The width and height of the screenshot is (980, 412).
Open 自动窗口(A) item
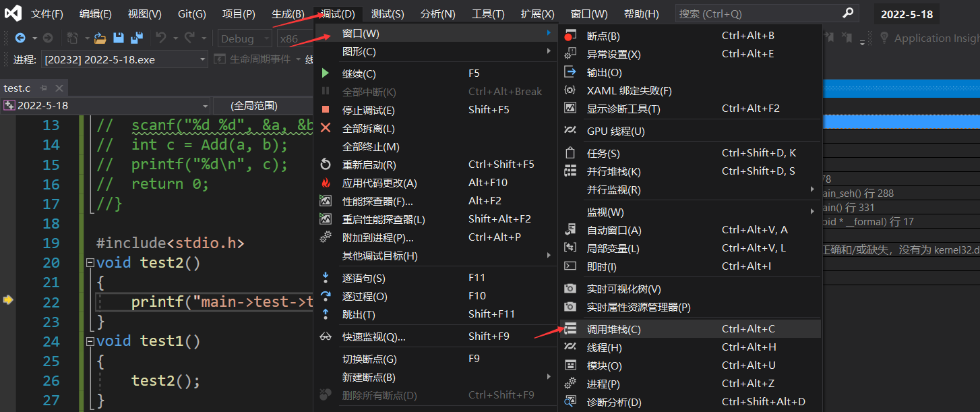click(691, 230)
